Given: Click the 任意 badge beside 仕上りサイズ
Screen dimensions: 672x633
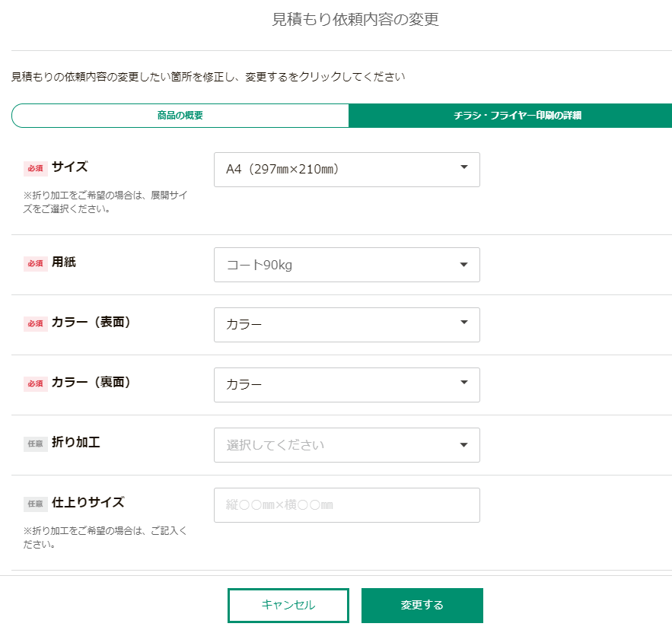Looking at the screenshot, I should [35, 504].
